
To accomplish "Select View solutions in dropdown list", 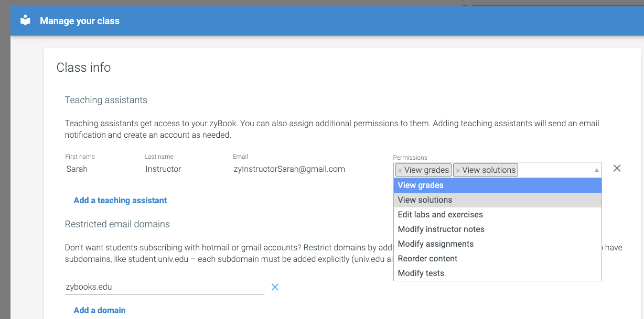I will [x=425, y=200].
